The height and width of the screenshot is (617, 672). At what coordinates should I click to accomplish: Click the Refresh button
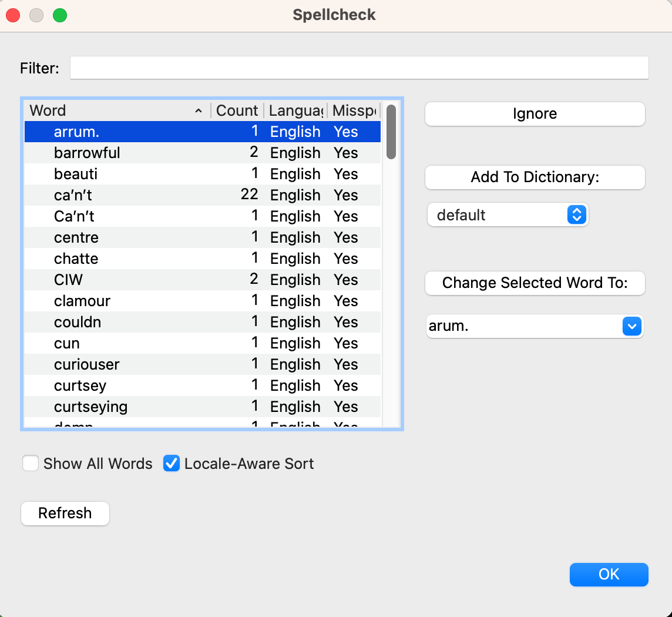point(65,513)
